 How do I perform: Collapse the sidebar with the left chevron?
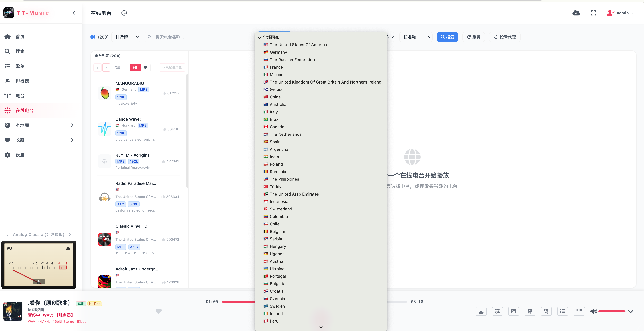(x=74, y=13)
